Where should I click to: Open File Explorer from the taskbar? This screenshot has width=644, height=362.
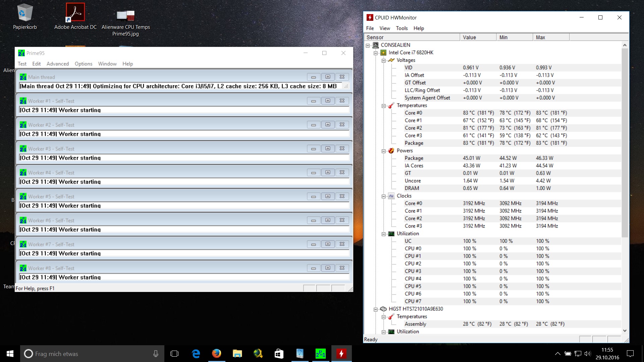pyautogui.click(x=237, y=354)
